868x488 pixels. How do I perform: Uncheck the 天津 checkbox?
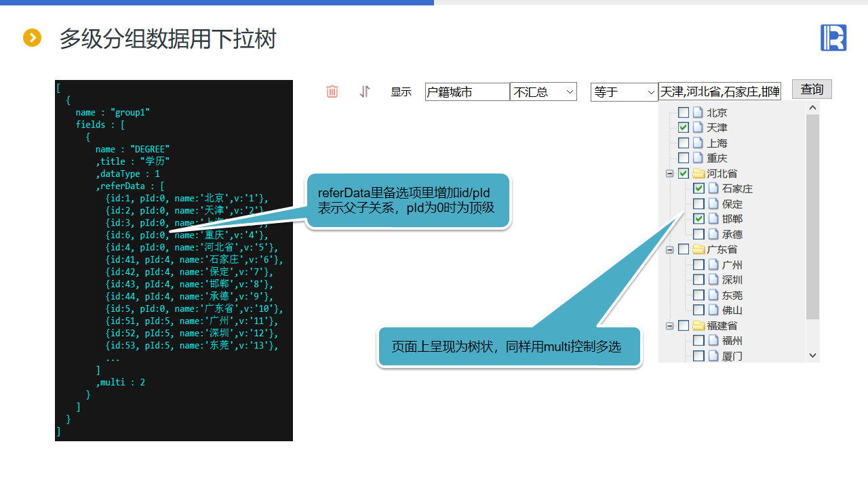pos(684,127)
